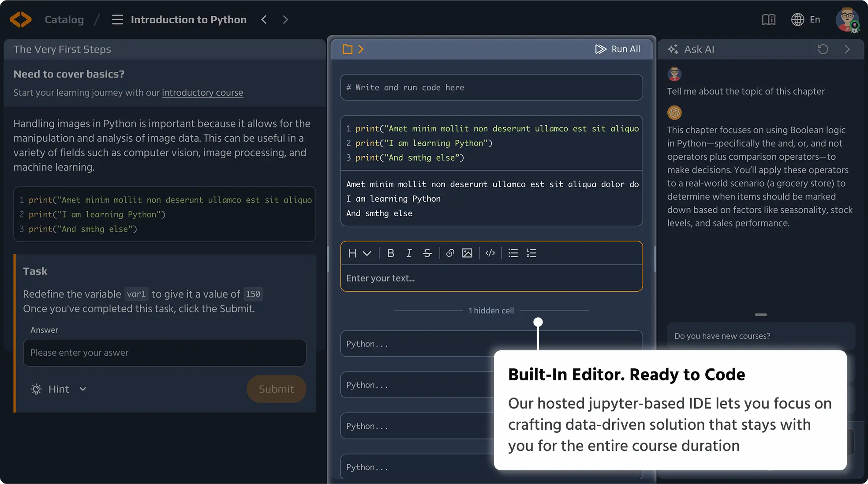Expand the Hint section
868x484 pixels.
pos(59,389)
